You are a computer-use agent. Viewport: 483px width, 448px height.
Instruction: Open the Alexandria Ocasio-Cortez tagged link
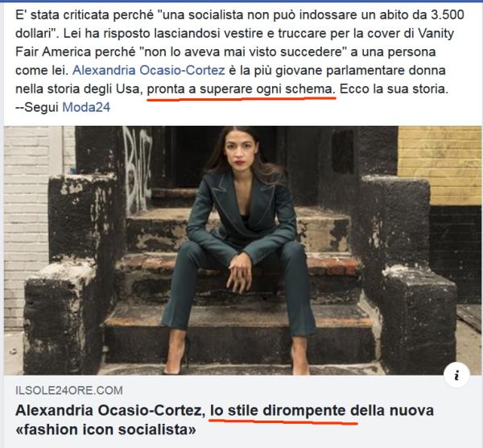[149, 70]
